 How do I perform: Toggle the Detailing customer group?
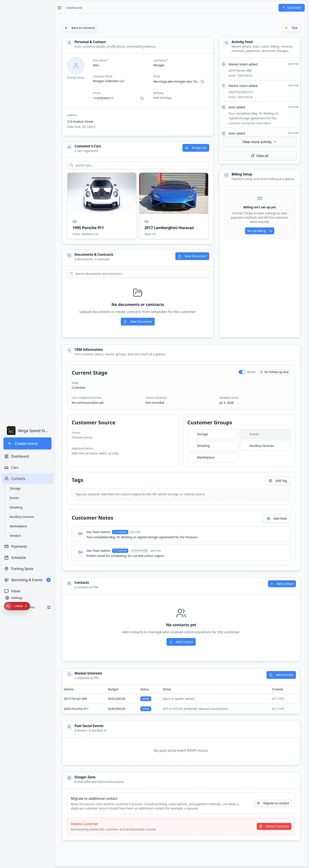pyautogui.click(x=213, y=445)
